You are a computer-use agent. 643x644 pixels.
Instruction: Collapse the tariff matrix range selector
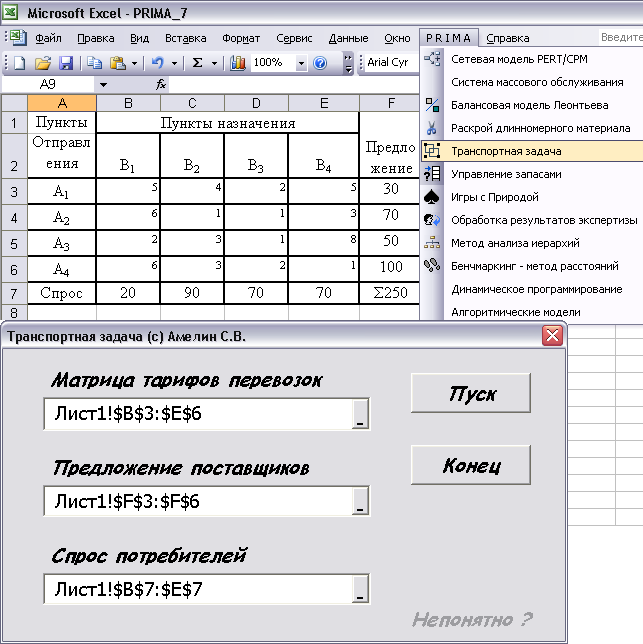[x=360, y=414]
